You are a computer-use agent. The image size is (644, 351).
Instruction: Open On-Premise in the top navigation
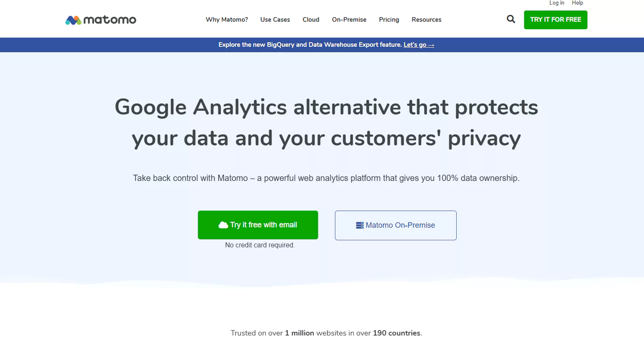[349, 20]
